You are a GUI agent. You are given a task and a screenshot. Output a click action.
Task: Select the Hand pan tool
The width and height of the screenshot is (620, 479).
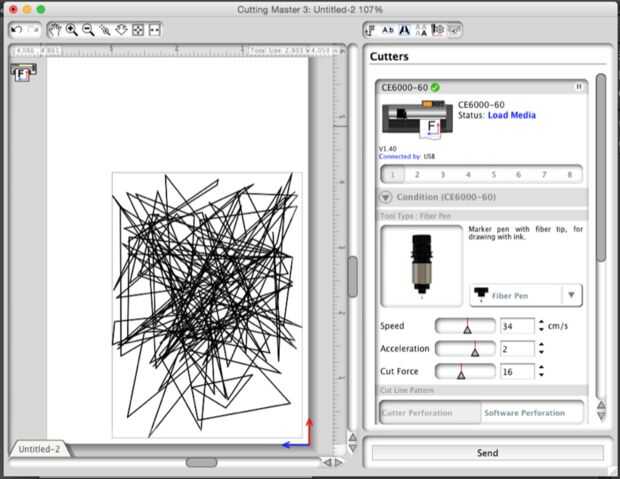click(55, 30)
